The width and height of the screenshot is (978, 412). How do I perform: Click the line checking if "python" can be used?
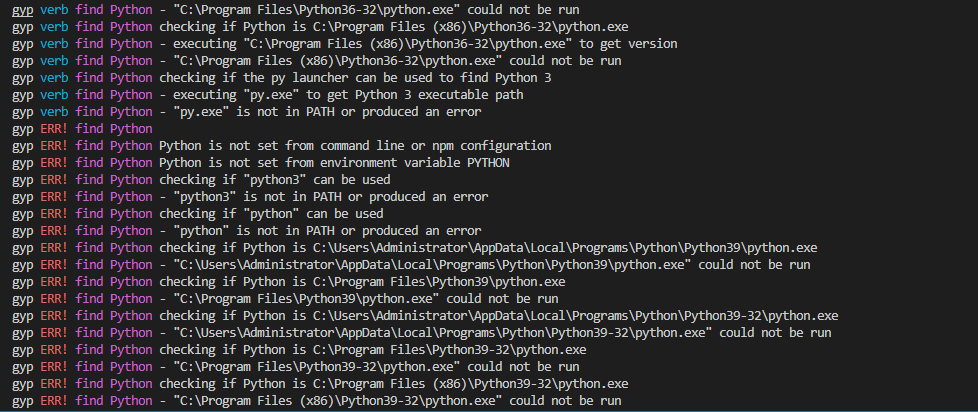point(198,214)
